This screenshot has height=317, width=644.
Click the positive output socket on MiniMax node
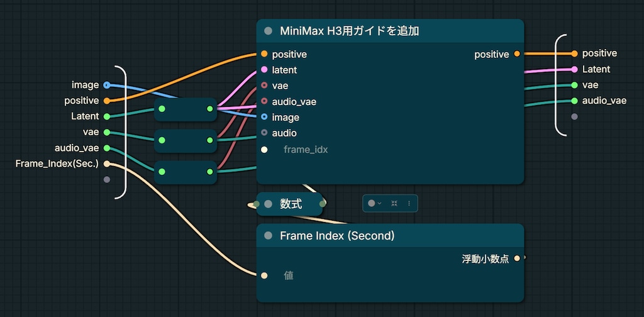point(517,54)
